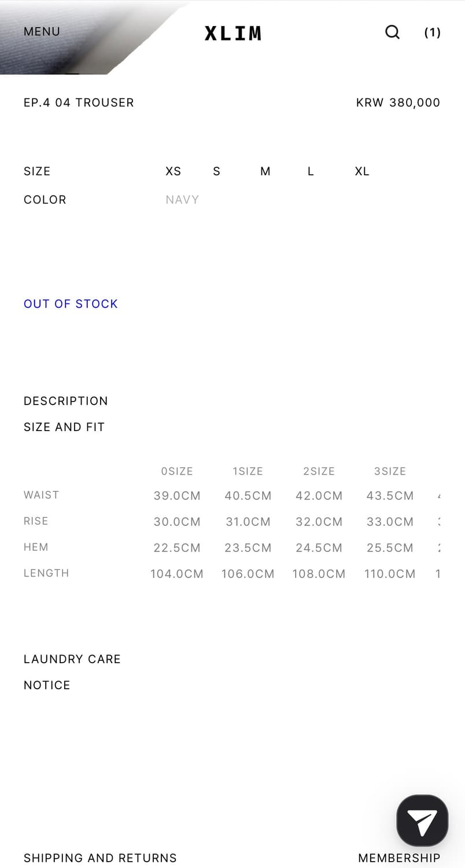Click the EP.4 04 TROUSER product title
This screenshot has height=868, width=465.
click(79, 102)
